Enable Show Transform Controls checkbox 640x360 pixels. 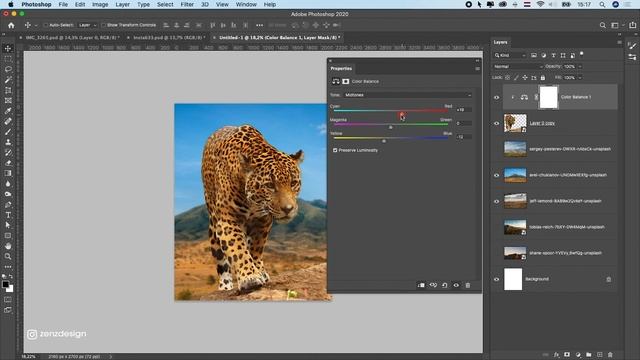click(x=103, y=25)
